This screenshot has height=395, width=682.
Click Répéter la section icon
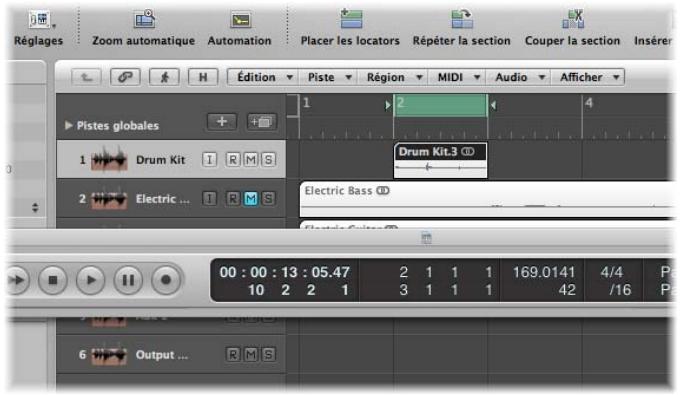pyautogui.click(x=462, y=19)
